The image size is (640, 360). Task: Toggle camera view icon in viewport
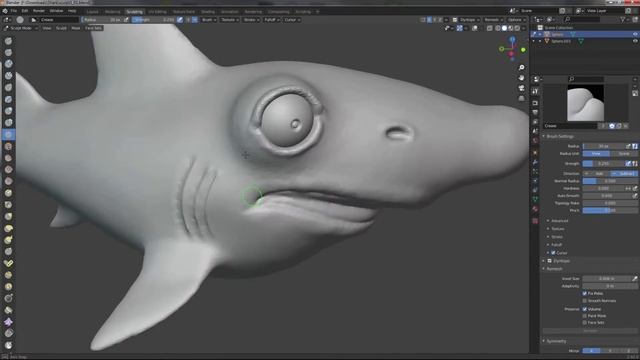(x=521, y=88)
